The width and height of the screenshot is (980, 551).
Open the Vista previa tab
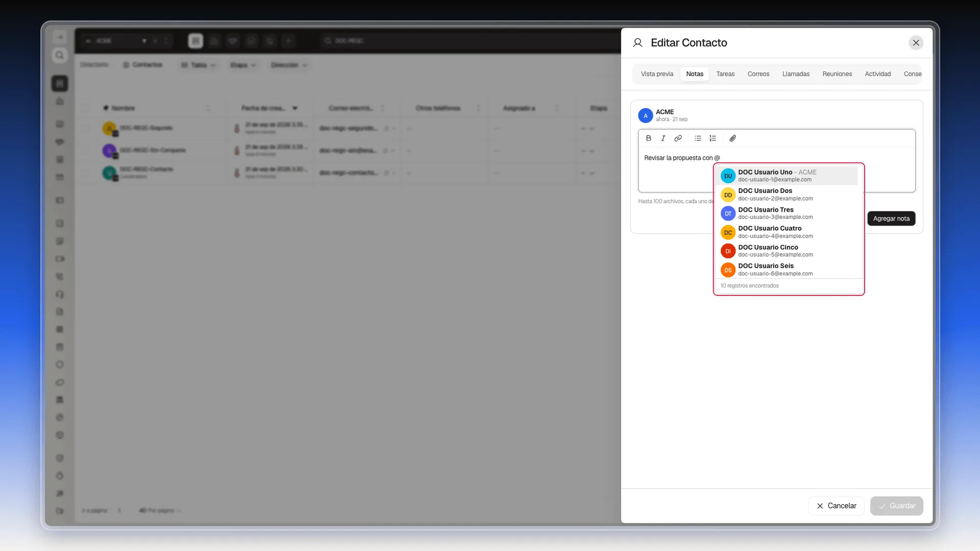[657, 74]
